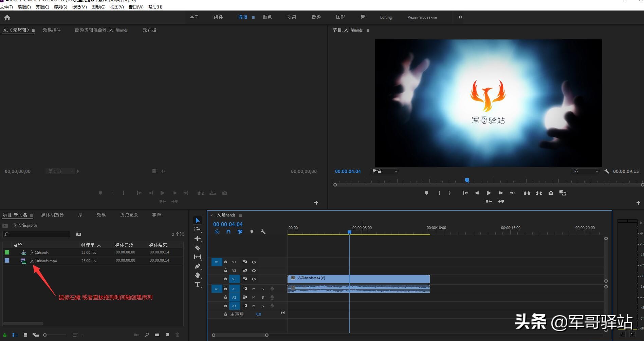Mark Out point in Program monitor
Viewport: 644px width, 341px height.
pos(450,193)
